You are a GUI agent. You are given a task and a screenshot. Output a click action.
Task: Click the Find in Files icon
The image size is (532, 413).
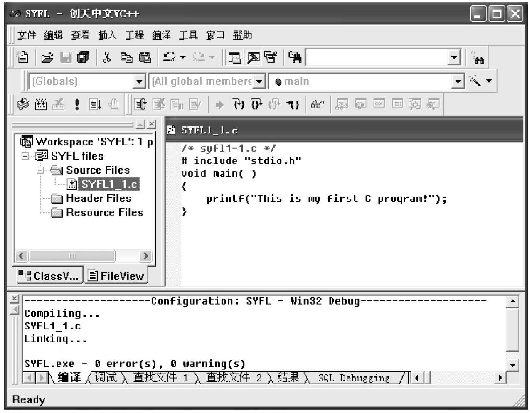pyautogui.click(x=295, y=57)
